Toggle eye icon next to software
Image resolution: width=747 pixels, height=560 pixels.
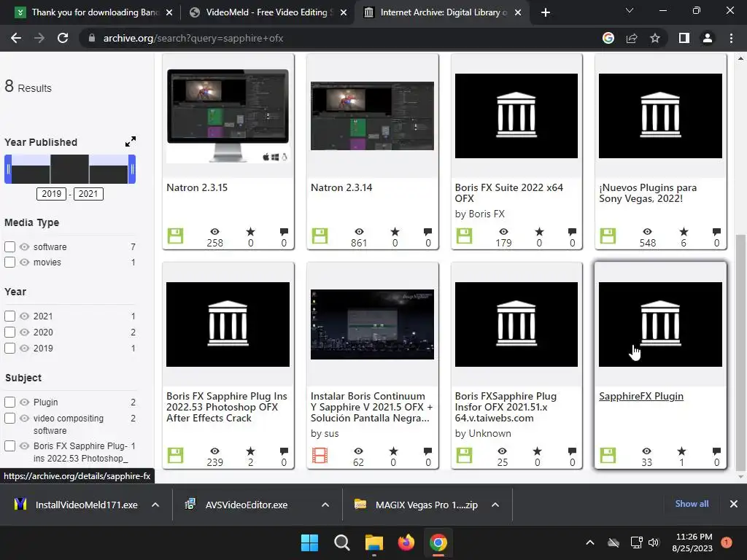25,246
